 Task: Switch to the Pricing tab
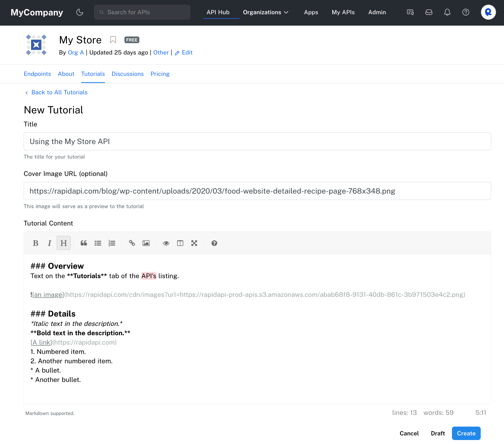(160, 74)
